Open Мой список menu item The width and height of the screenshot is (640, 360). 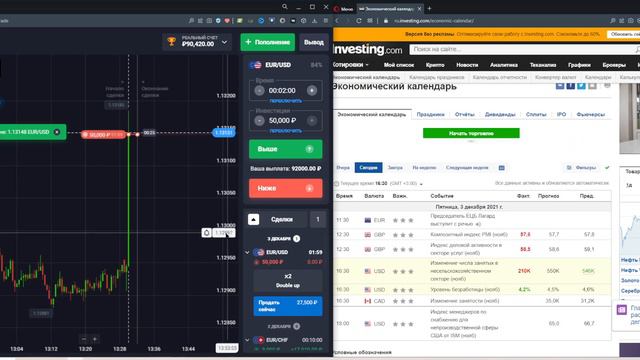coord(399,65)
